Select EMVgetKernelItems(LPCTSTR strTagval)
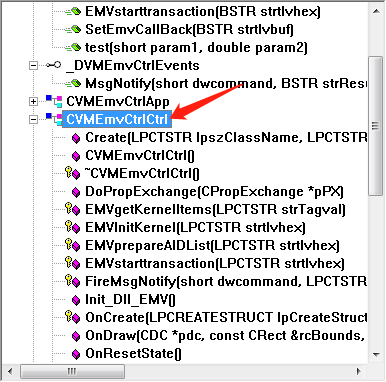386x382 pixels. click(215, 210)
